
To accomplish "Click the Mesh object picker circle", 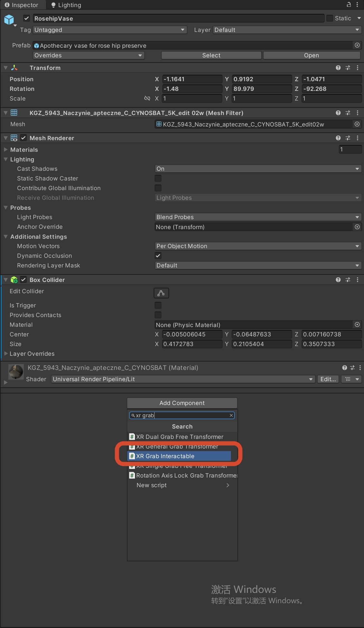I will 357,124.
